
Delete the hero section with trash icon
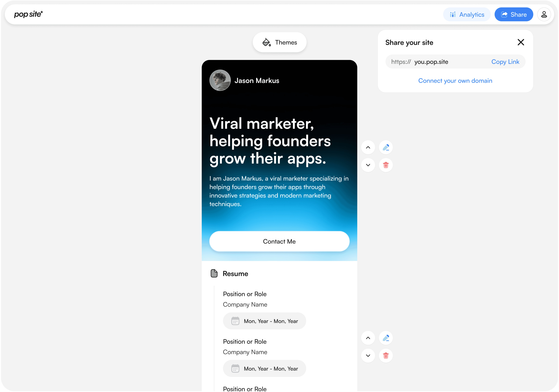pos(386,165)
